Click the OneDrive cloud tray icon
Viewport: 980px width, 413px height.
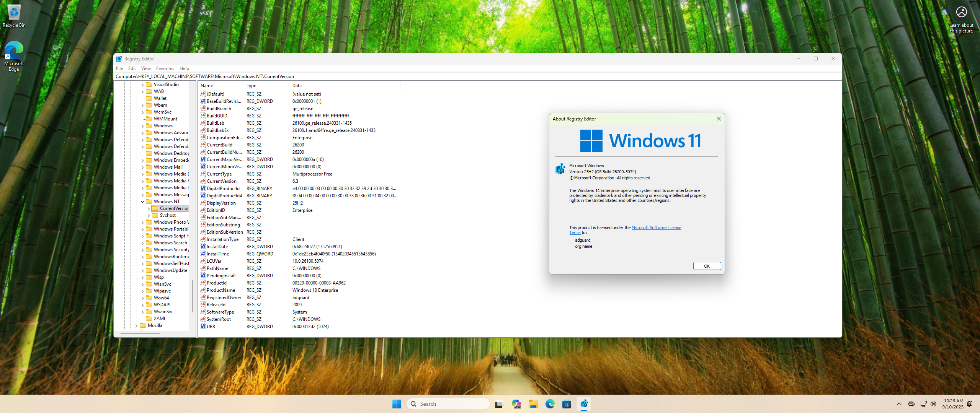pyautogui.click(x=911, y=404)
